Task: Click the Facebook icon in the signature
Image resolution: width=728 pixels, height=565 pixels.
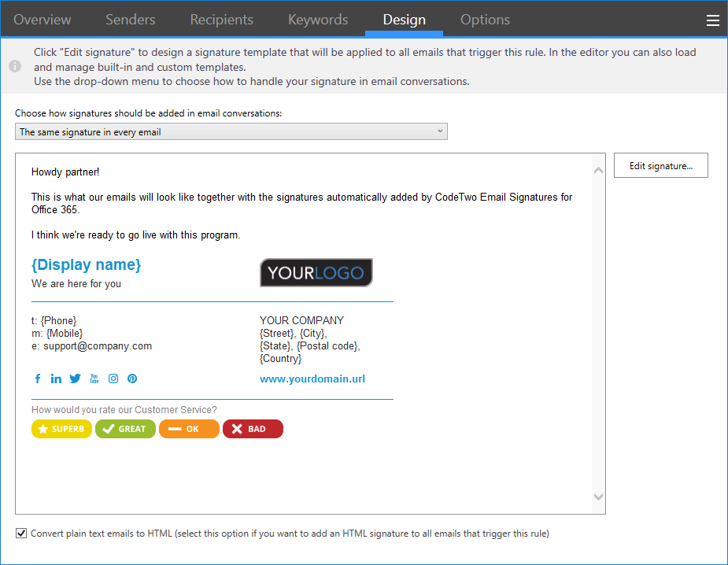Action: tap(37, 379)
